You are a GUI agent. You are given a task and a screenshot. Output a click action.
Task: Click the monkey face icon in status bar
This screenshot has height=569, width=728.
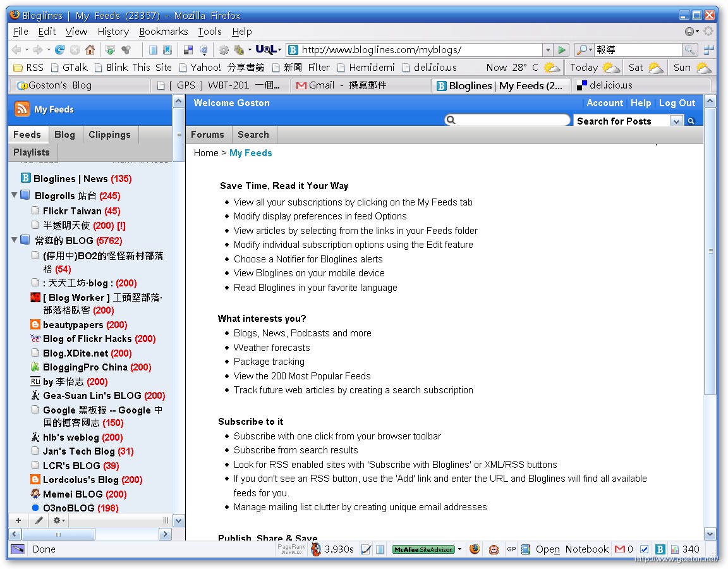pyautogui.click(x=494, y=549)
